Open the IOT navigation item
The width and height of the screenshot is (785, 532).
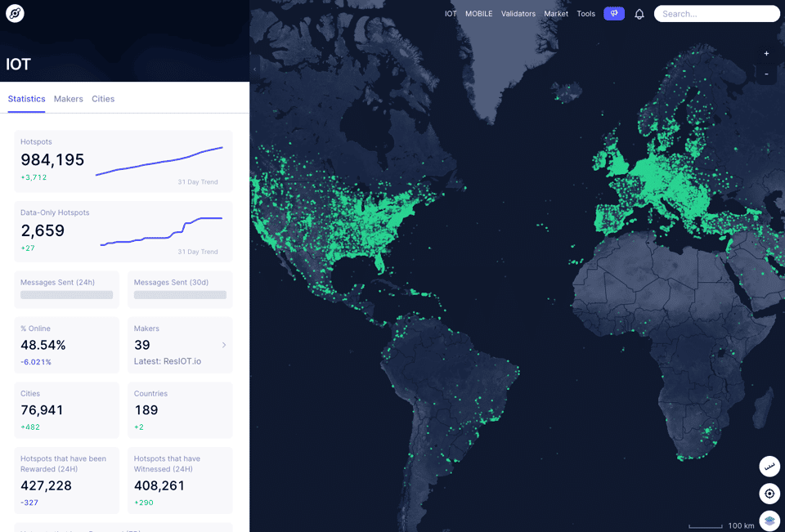pyautogui.click(x=451, y=14)
